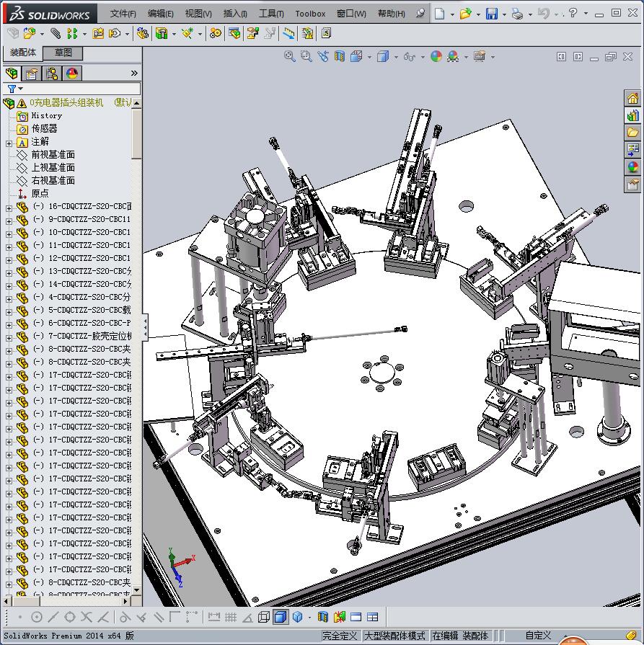This screenshot has width=644, height=645.
Task: Toggle the wireframe box display button
Action: click(264, 617)
